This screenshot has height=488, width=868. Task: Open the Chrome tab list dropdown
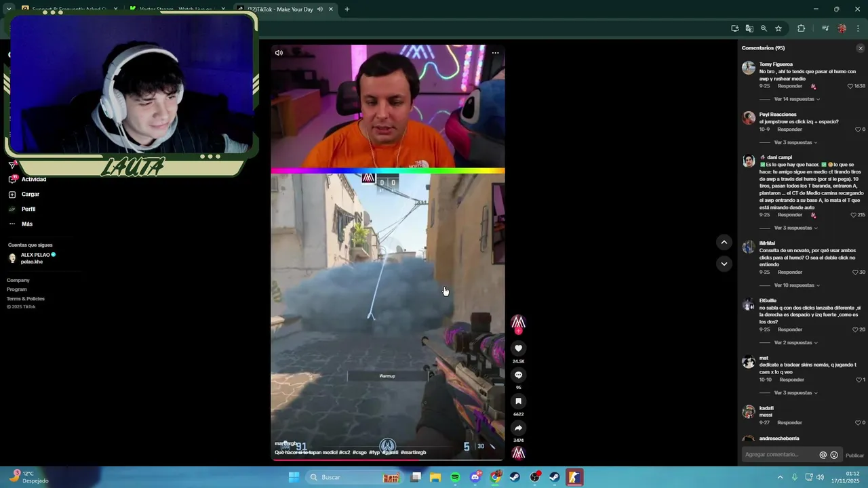click(8, 9)
